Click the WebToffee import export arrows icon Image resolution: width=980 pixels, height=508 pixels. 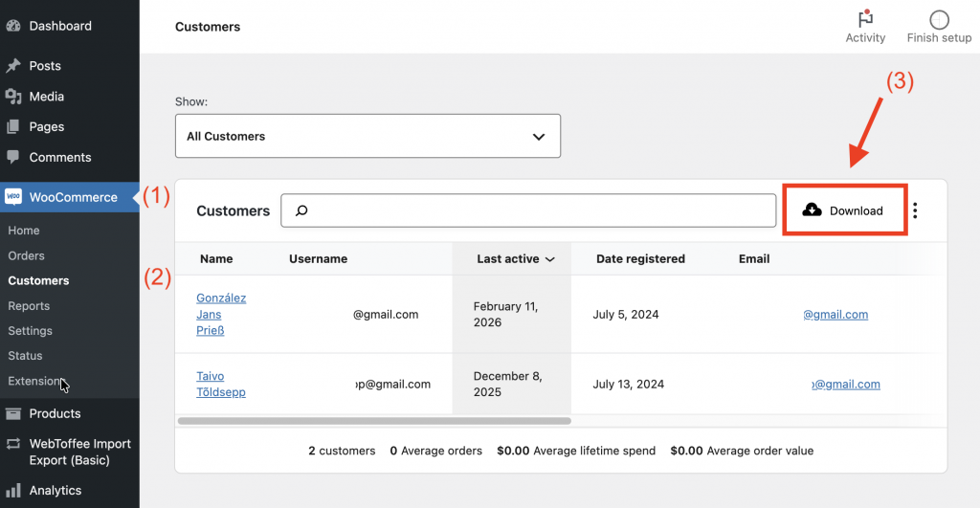pos(13,444)
